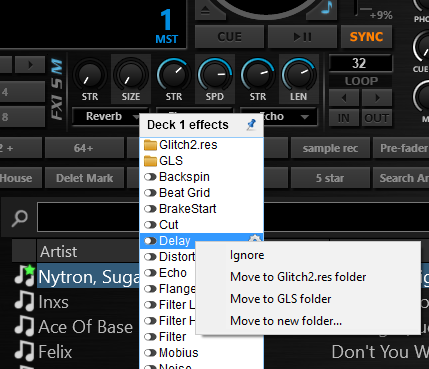Click the search magnifier icon
This screenshot has width=429, height=369.
pos(20,218)
